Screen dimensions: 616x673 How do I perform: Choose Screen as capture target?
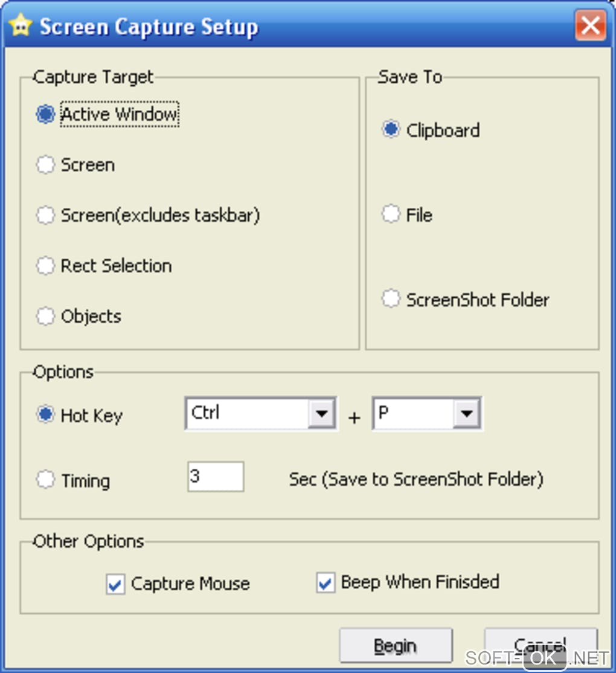46,165
